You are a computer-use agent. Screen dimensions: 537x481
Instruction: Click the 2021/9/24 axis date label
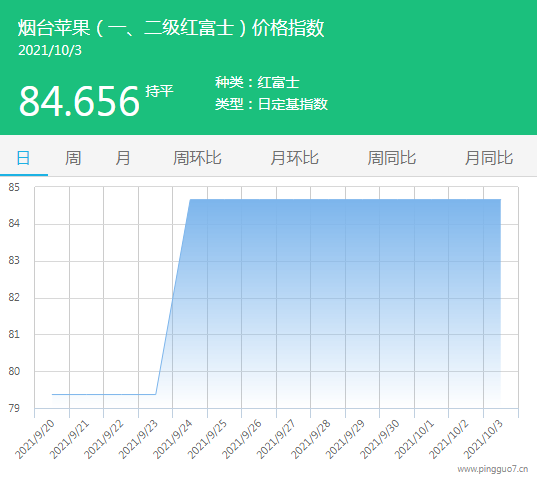pos(172,440)
